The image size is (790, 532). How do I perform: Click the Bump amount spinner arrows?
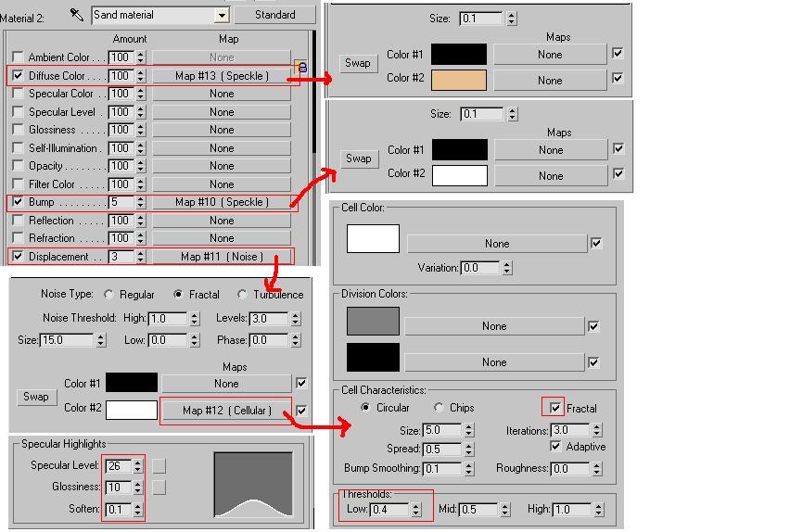[x=140, y=202]
